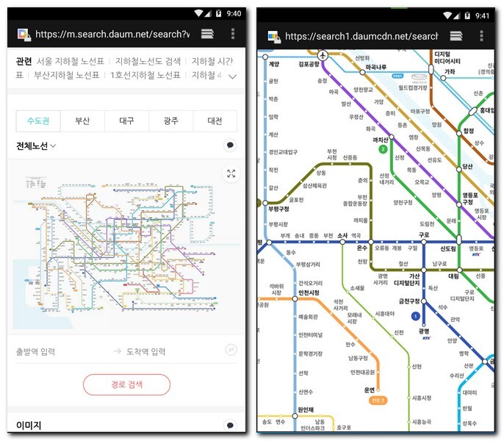
Task: Choose the 대전 region tab
Action: pos(215,121)
